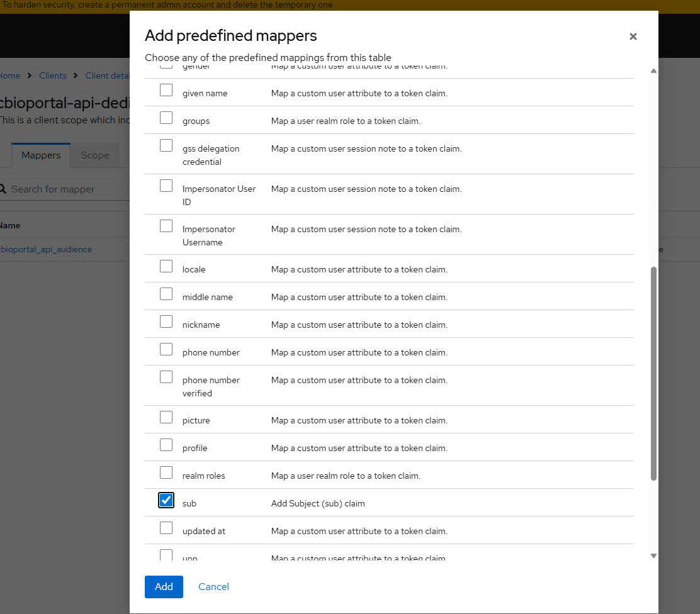Image resolution: width=700 pixels, height=614 pixels.
Task: Check the Impersonator Username checkbox
Action: tap(166, 226)
